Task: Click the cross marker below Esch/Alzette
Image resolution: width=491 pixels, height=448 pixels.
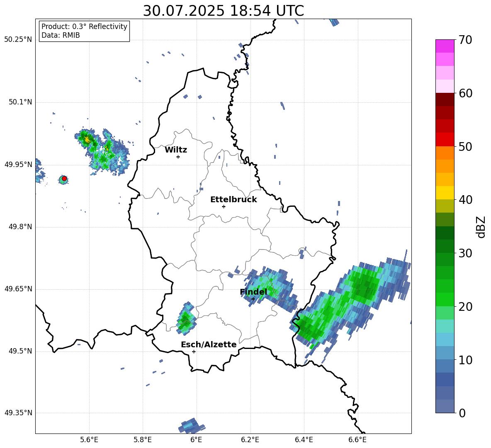Action: point(194,351)
